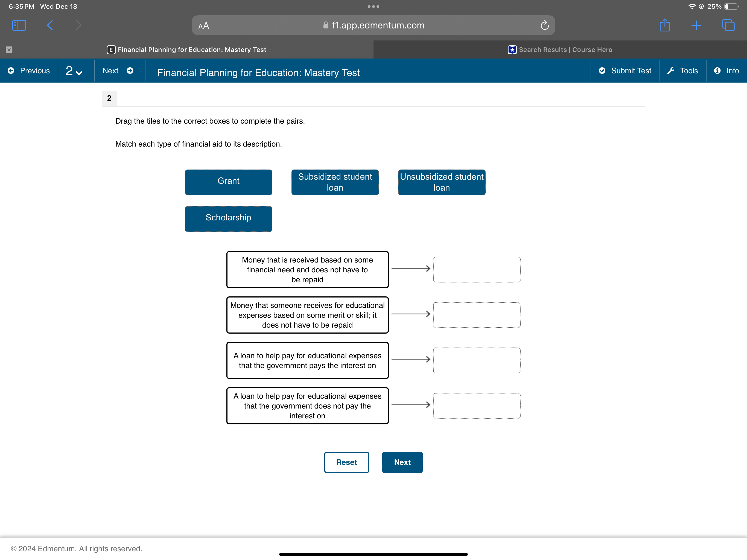747x560 pixels.
Task: Click the f1.app.edmentum.com address field
Action: 373,25
